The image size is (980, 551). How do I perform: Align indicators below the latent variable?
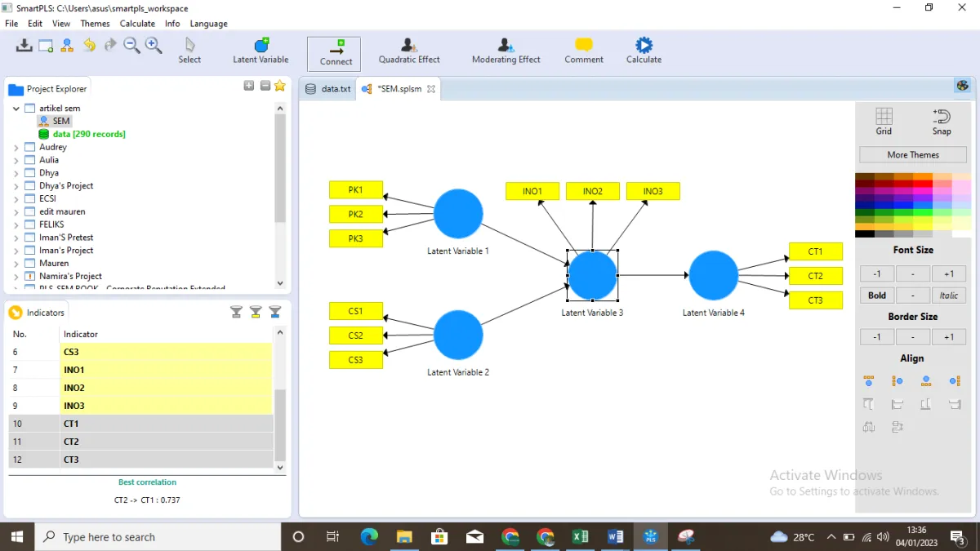point(926,381)
